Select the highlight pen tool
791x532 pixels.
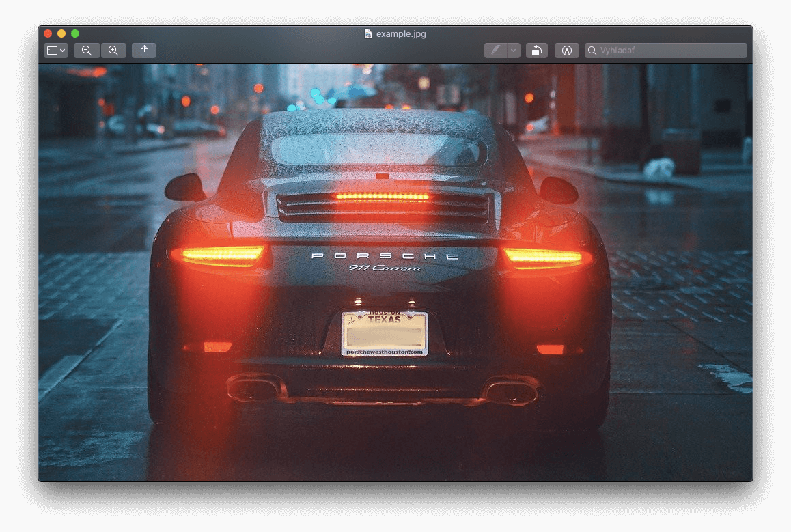pos(495,51)
